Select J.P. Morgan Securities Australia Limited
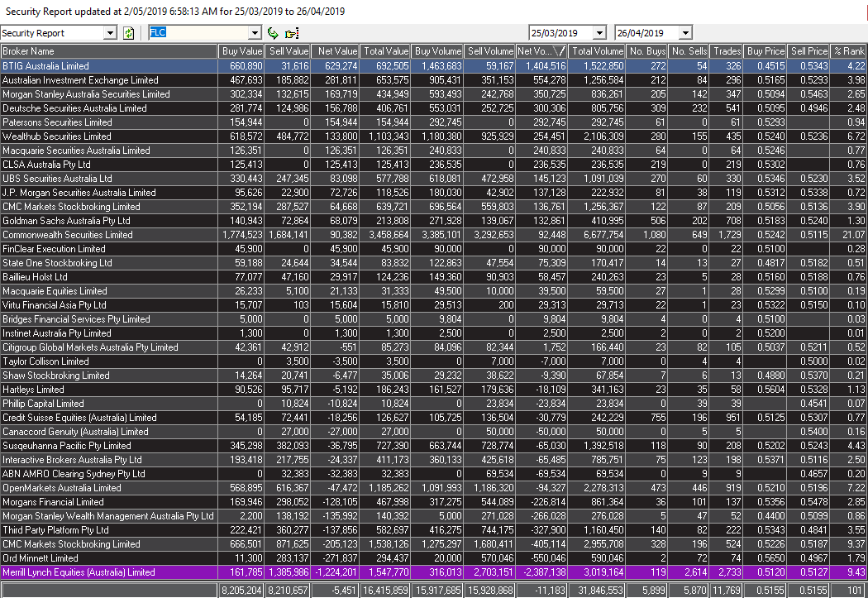 click(433, 193)
